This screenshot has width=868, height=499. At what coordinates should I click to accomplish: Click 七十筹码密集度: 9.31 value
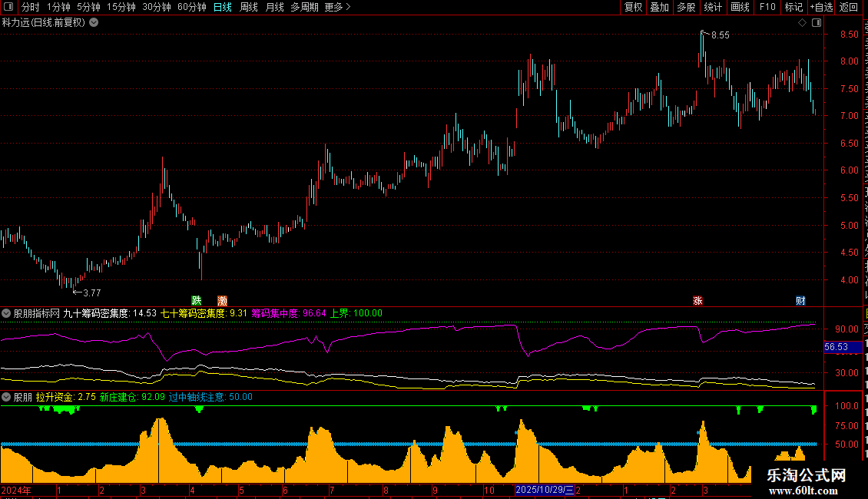pyautogui.click(x=204, y=313)
